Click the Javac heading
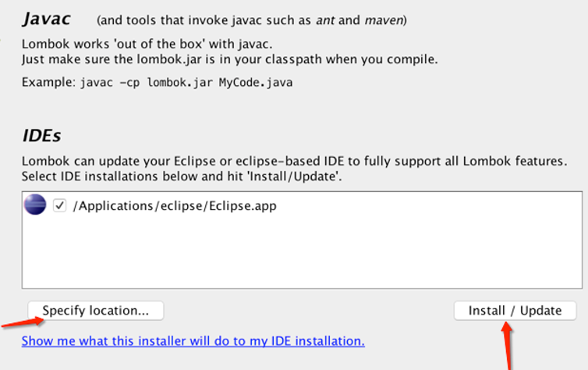The height and width of the screenshot is (370, 588). (x=47, y=19)
